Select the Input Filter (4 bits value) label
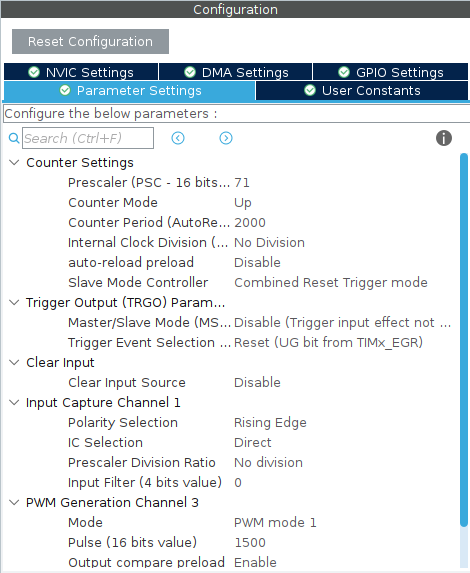The width and height of the screenshot is (470, 573). pyautogui.click(x=145, y=482)
